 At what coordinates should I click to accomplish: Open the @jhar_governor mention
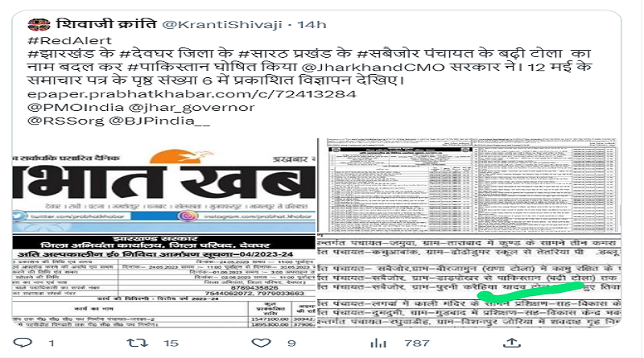point(192,108)
